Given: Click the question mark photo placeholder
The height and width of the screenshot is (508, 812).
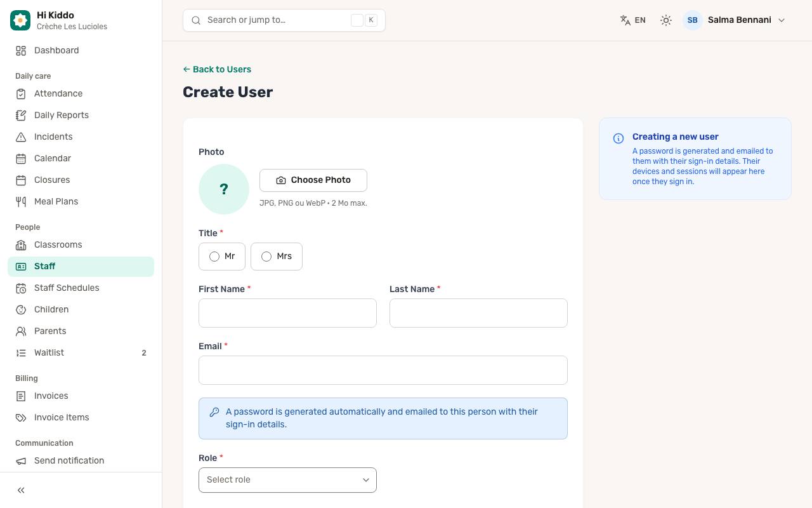Looking at the screenshot, I should click(x=224, y=189).
